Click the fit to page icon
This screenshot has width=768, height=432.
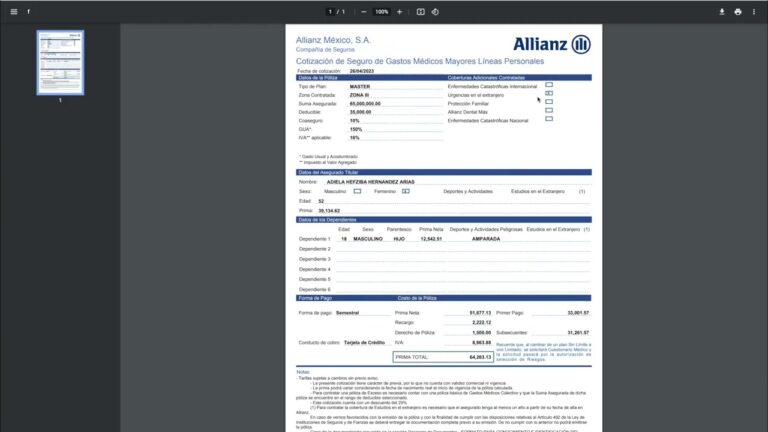click(420, 12)
